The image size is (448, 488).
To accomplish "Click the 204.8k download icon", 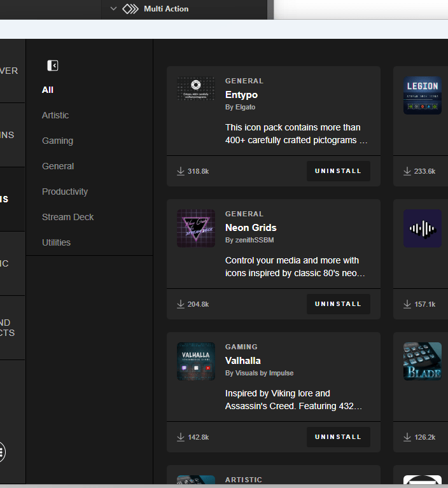I will click(181, 304).
